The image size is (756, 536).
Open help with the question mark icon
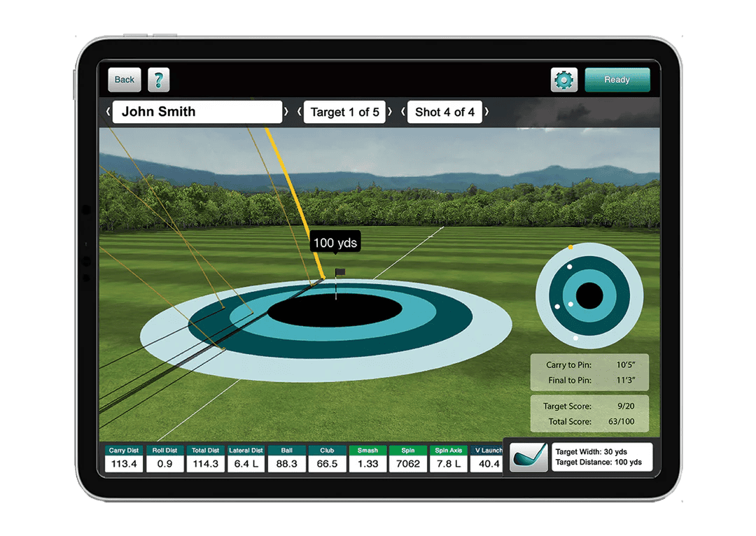coord(159,80)
